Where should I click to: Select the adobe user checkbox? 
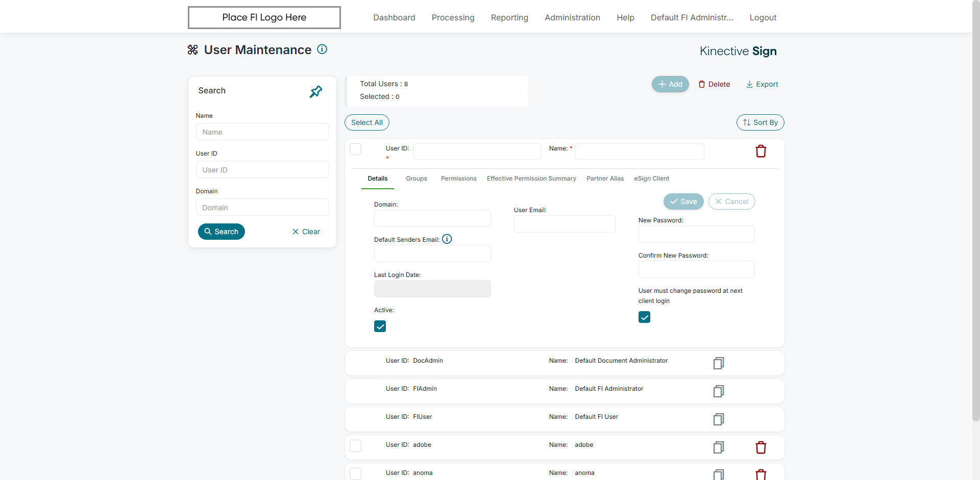coord(356,446)
